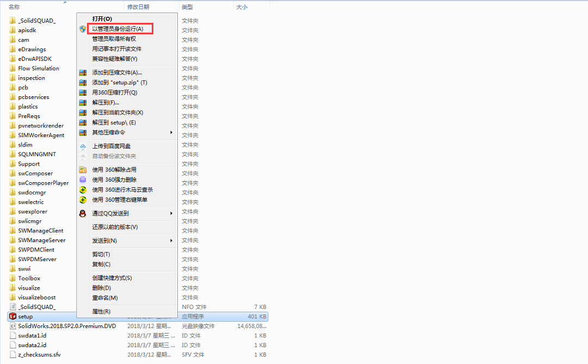Click the 360 folder icon beside 解除占用
The height and width of the screenshot is (364, 588).
[x=83, y=170]
